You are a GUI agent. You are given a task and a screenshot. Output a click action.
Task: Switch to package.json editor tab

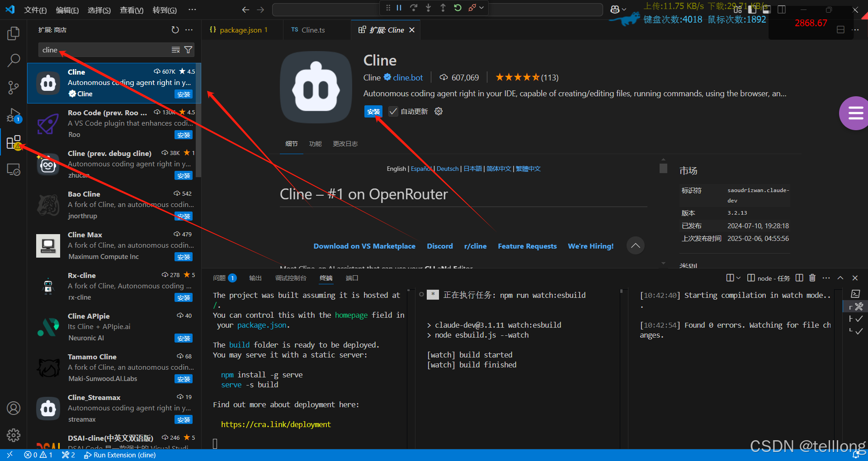tap(243, 30)
